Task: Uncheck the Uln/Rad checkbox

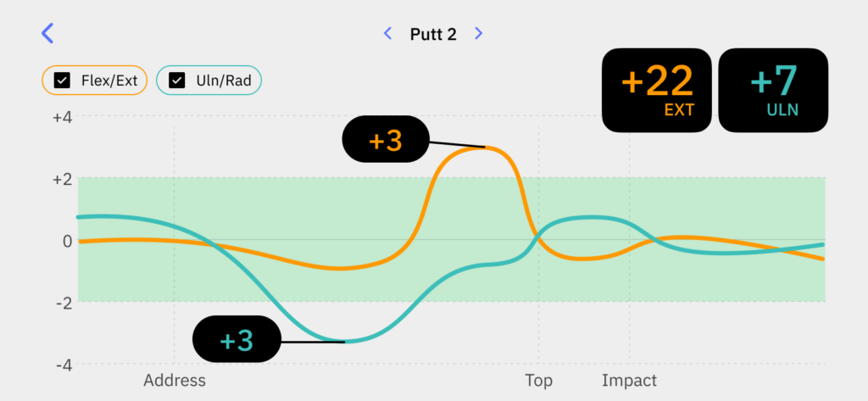Action: pyautogui.click(x=177, y=81)
